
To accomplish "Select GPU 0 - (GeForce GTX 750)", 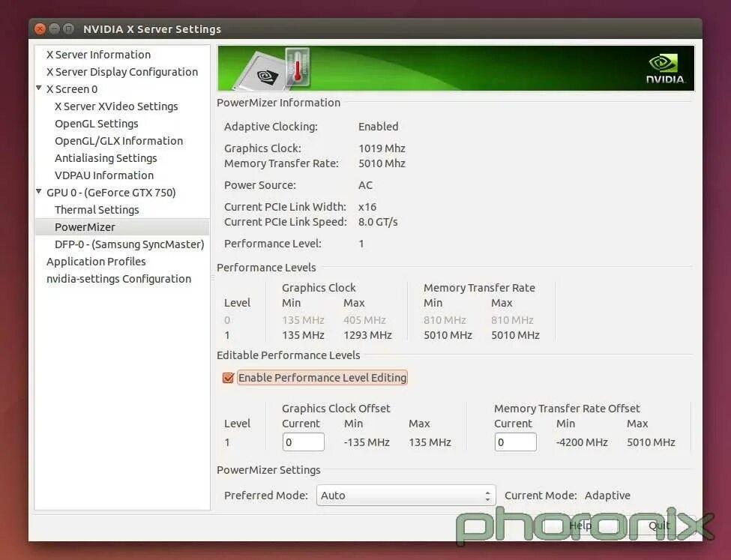I will pos(111,193).
